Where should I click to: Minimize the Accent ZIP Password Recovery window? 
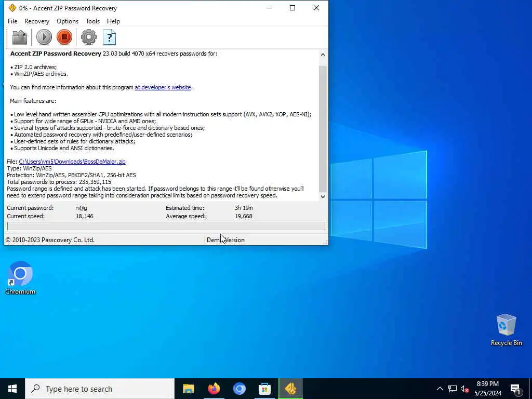click(270, 8)
